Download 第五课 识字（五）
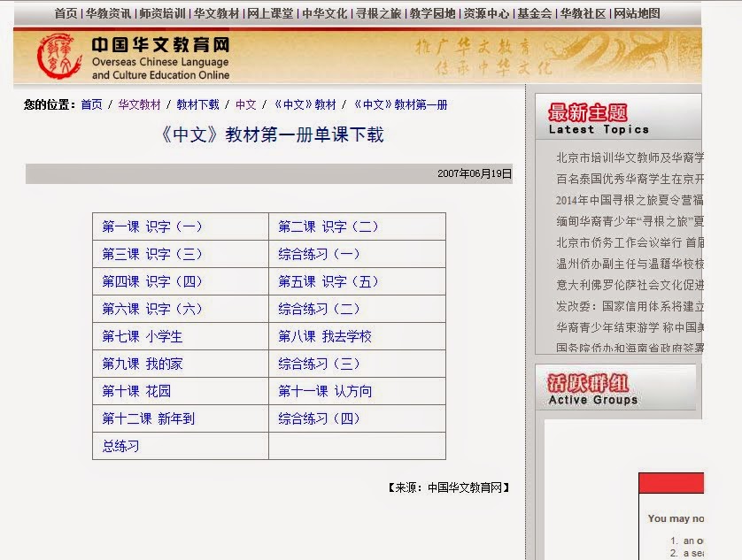Screen dimensions: 742x560 (x=328, y=281)
